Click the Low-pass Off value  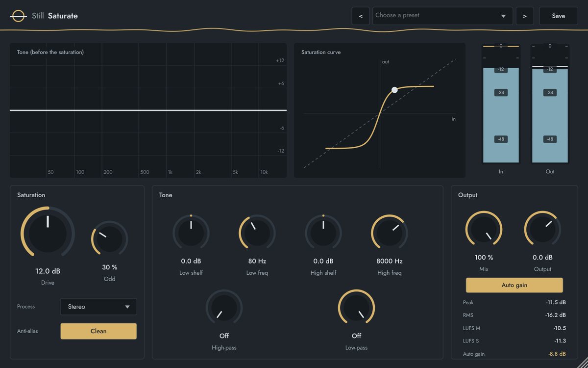(356, 336)
